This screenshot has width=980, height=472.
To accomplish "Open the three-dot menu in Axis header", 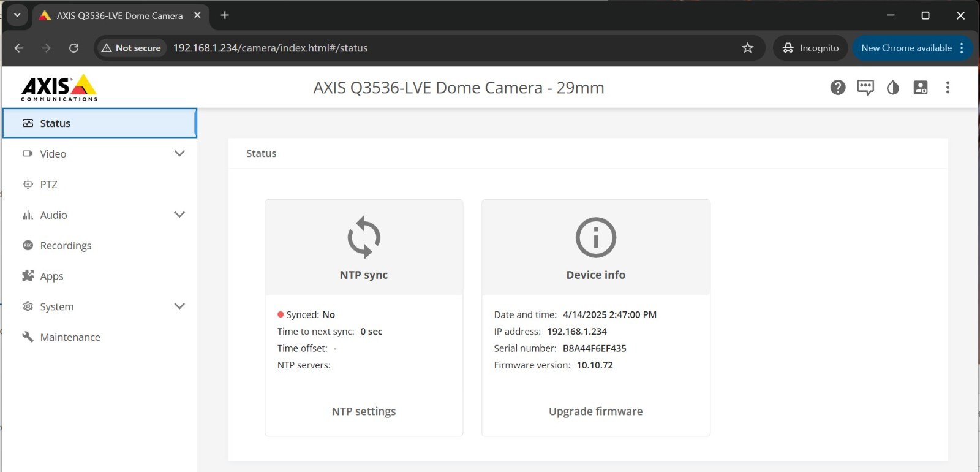I will pos(948,88).
